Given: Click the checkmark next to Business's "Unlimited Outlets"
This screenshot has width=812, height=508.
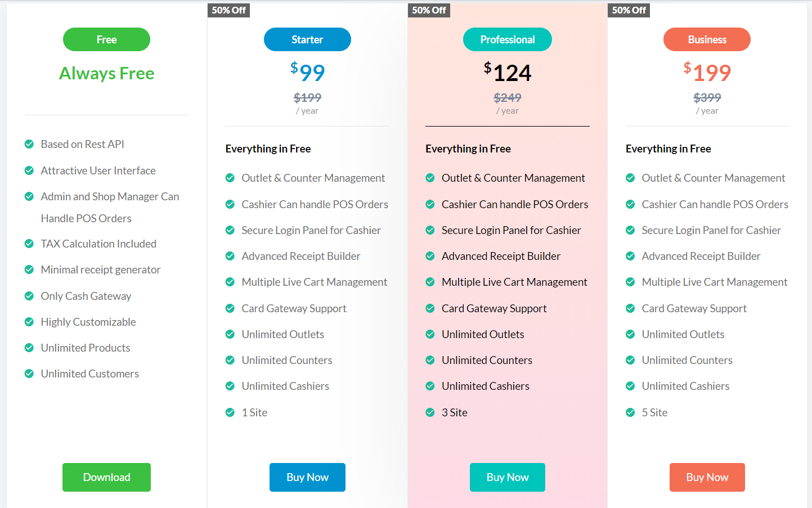Looking at the screenshot, I should point(630,334).
